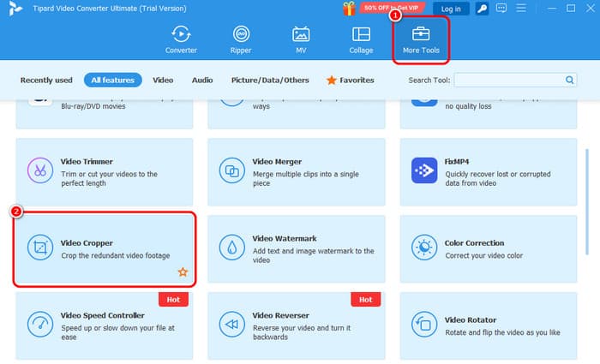Open the Converter module

[181, 39]
